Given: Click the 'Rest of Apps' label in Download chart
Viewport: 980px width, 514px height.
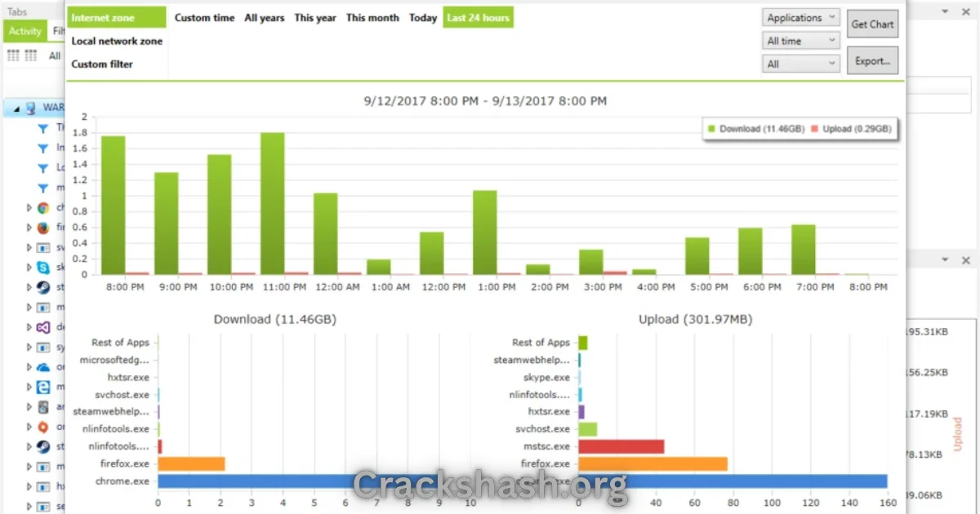Looking at the screenshot, I should 120,343.
